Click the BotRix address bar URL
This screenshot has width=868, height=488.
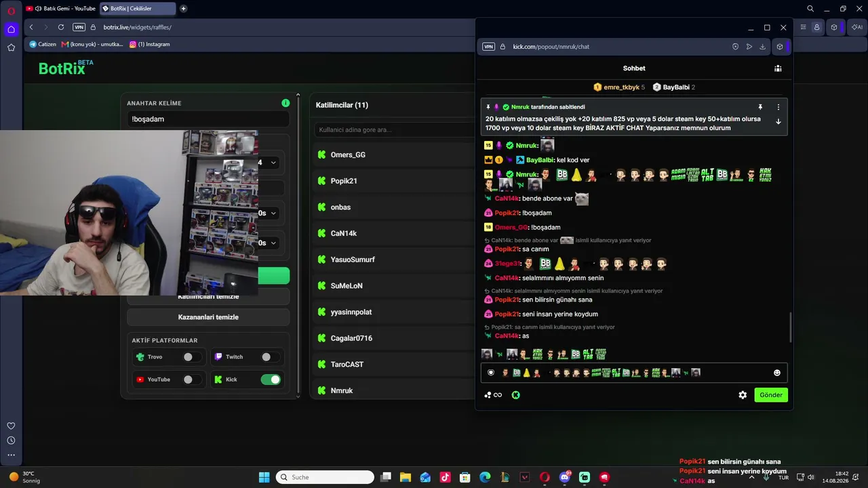(x=137, y=27)
